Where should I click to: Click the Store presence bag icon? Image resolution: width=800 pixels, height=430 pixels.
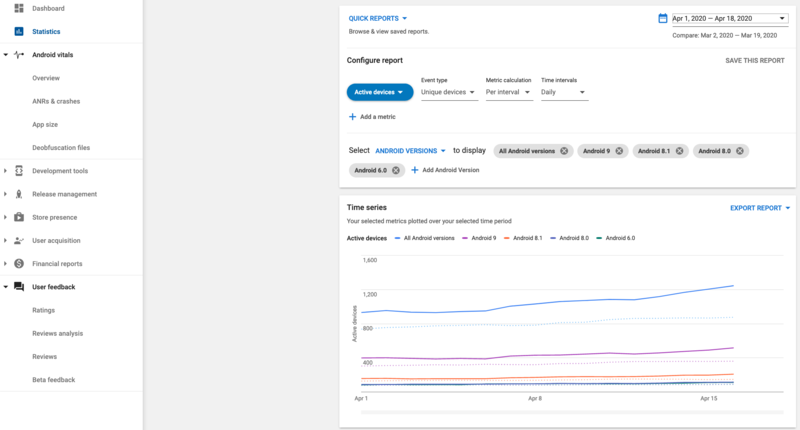point(19,217)
